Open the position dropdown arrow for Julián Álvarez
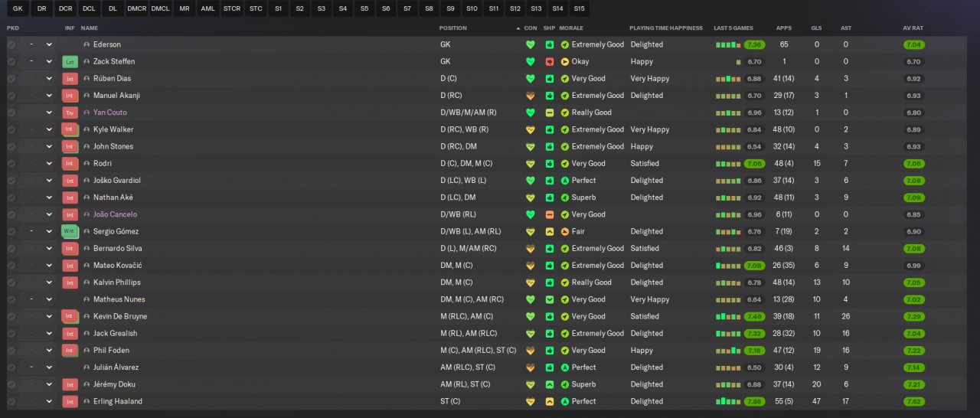This screenshot has height=418, width=980. (x=49, y=367)
